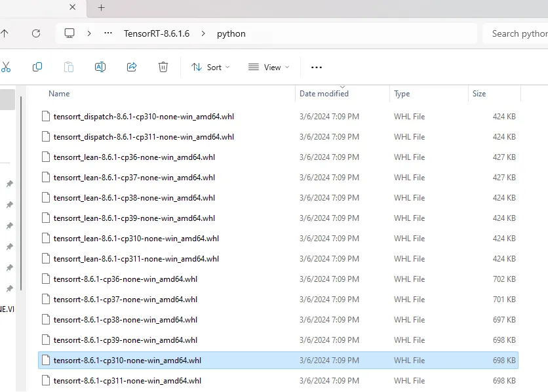Viewport: 548px width, 392px height.
Task: Sort by the Size column header
Action: pyautogui.click(x=479, y=94)
